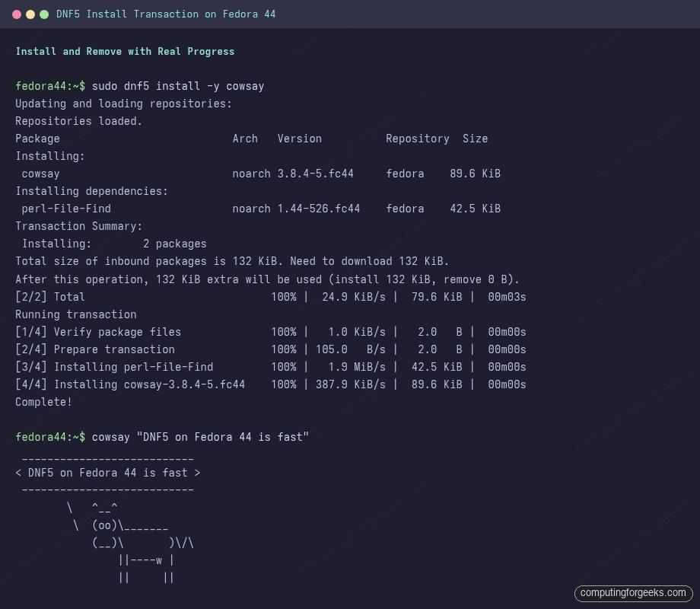Click the '[2/2] Total' progress line

pyautogui.click(x=271, y=297)
